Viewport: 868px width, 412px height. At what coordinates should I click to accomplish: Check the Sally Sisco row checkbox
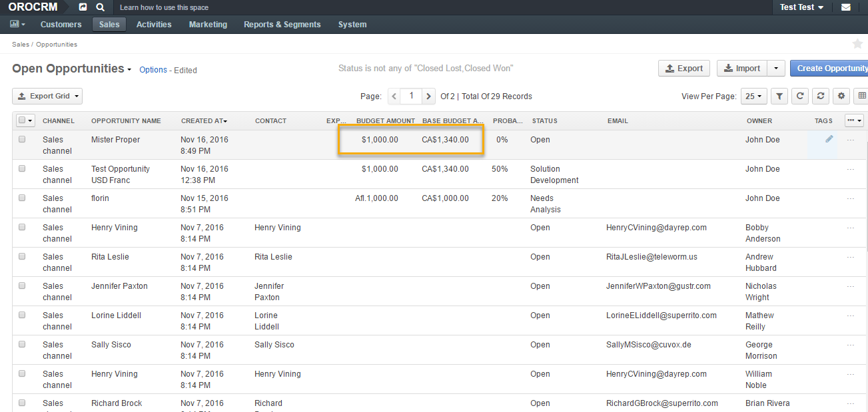tap(22, 345)
